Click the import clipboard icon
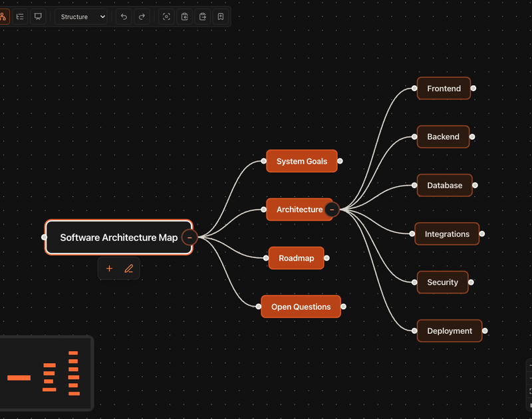The height and width of the screenshot is (419, 532). point(185,17)
